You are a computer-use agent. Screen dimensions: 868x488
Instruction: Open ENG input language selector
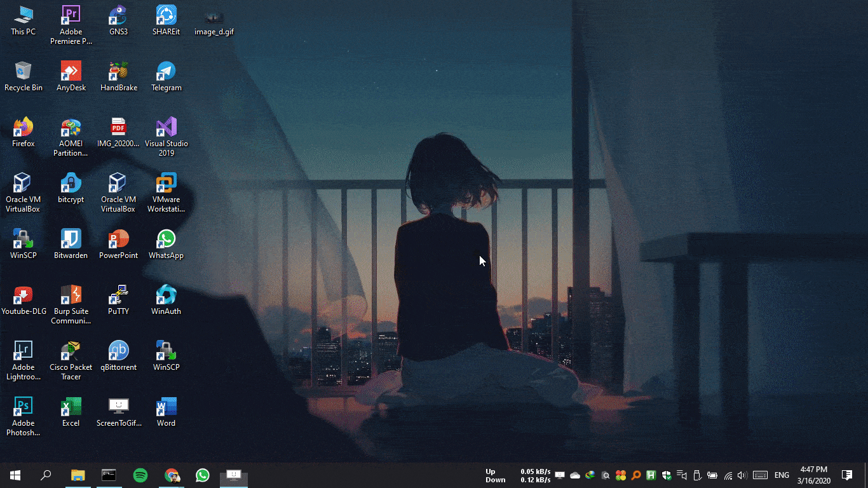tap(782, 475)
